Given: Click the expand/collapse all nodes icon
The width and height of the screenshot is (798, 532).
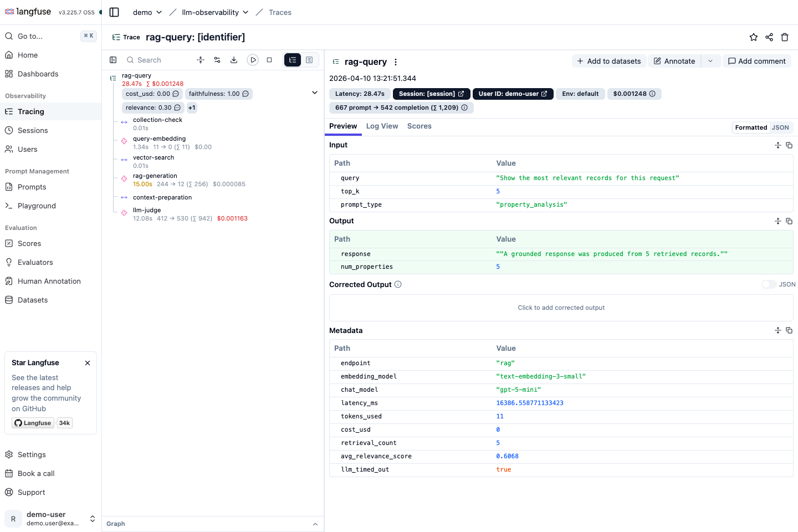Looking at the screenshot, I should pyautogui.click(x=201, y=60).
